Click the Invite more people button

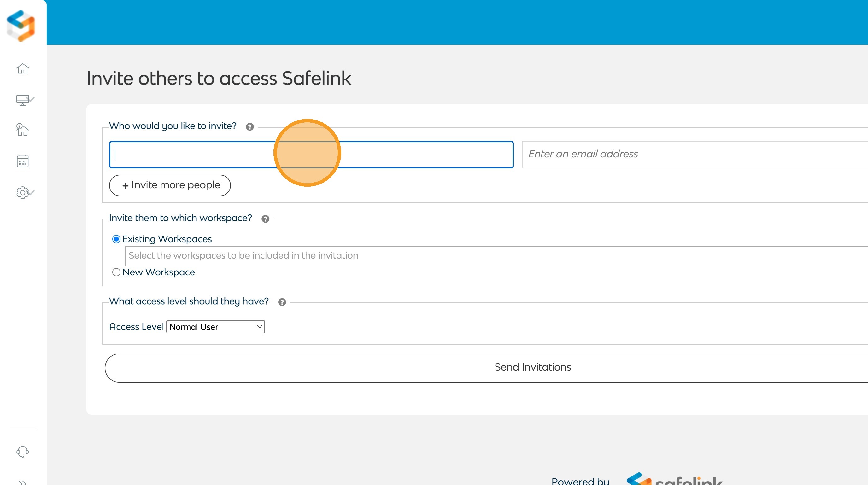[x=170, y=185]
